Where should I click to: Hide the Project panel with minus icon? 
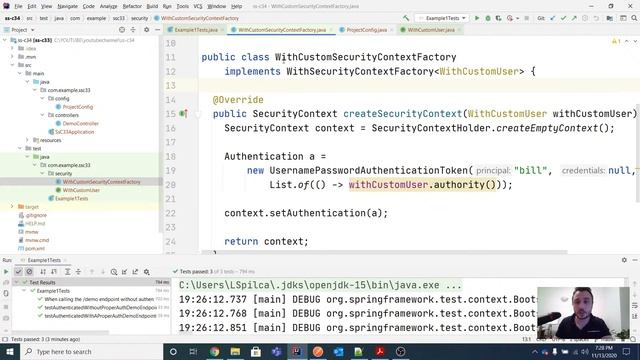[x=158, y=30]
